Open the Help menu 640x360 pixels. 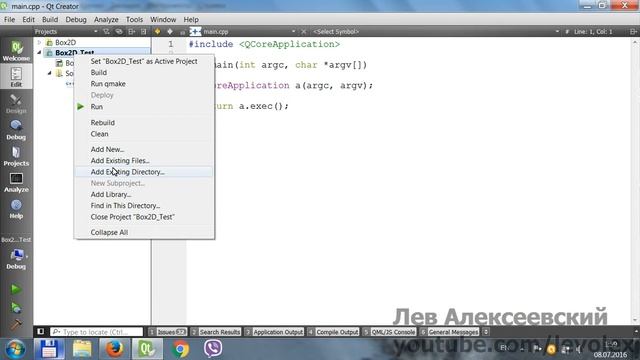[191, 19]
